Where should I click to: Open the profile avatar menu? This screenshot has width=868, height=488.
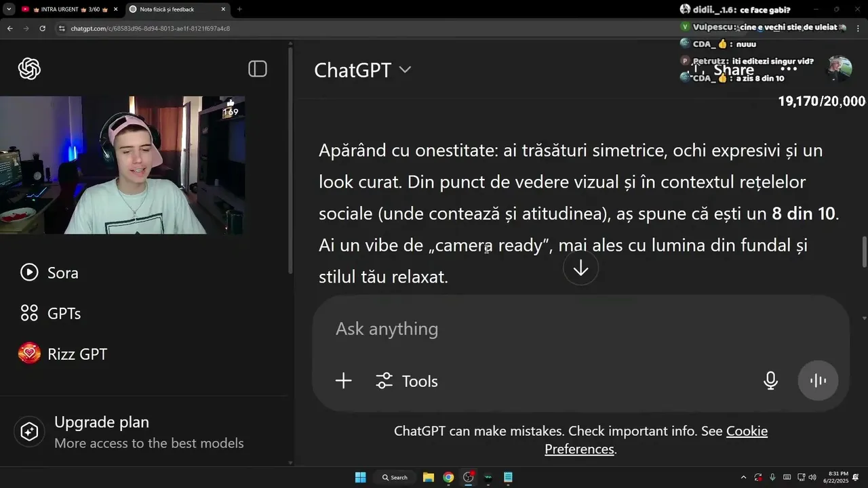(840, 69)
